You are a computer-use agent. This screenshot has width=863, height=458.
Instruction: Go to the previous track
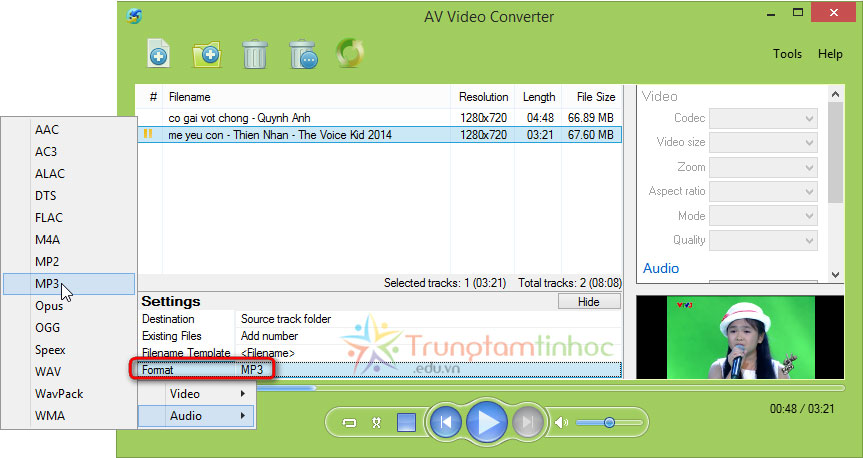(445, 422)
